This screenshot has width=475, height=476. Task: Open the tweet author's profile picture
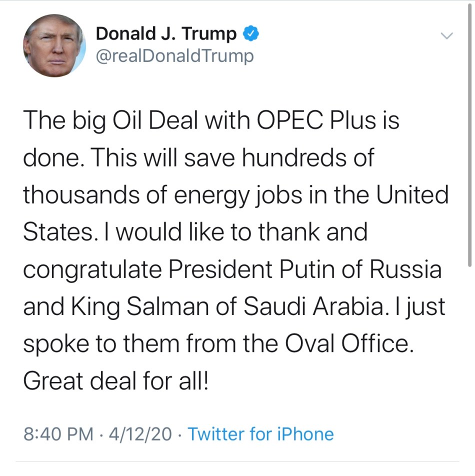point(54,45)
